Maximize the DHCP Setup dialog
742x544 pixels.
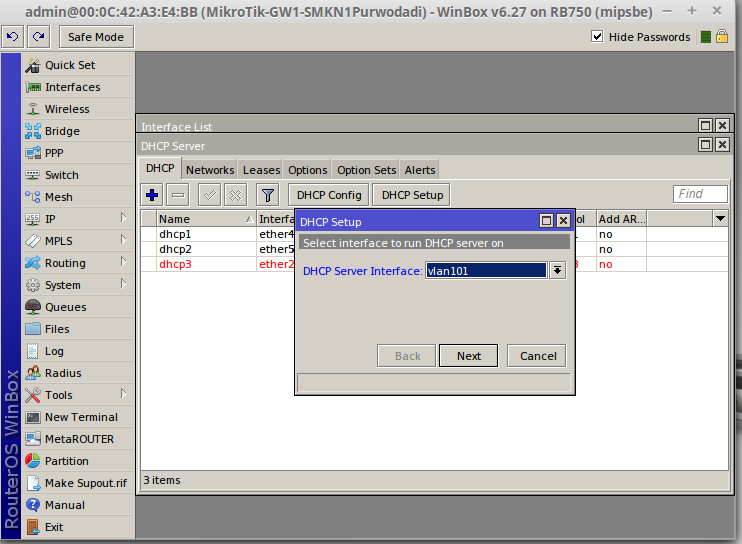click(x=547, y=220)
